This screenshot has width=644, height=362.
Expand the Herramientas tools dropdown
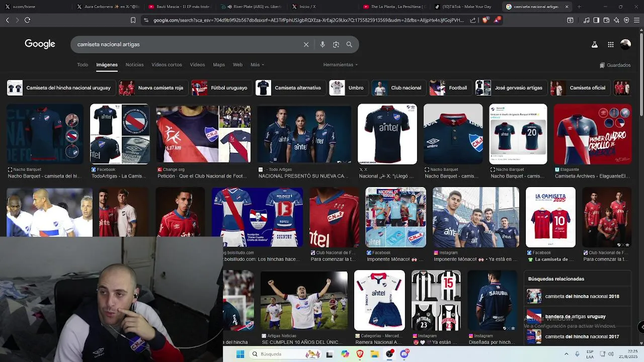[x=341, y=65]
